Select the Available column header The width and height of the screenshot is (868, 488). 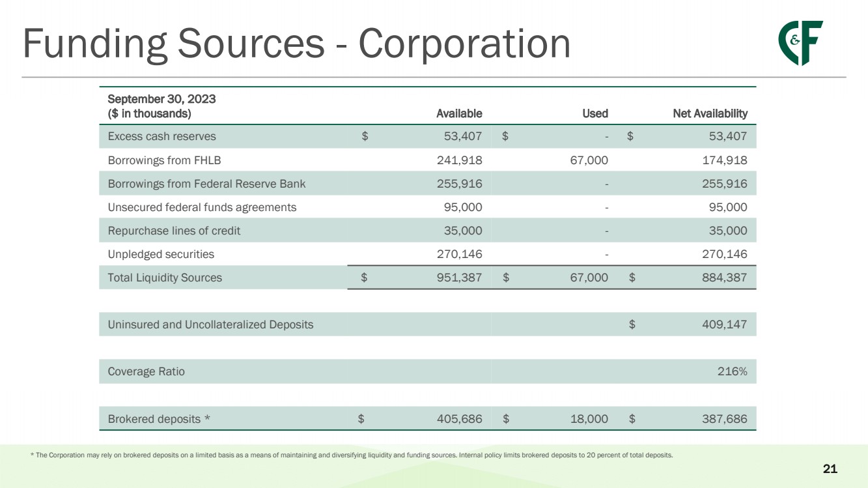click(x=458, y=113)
